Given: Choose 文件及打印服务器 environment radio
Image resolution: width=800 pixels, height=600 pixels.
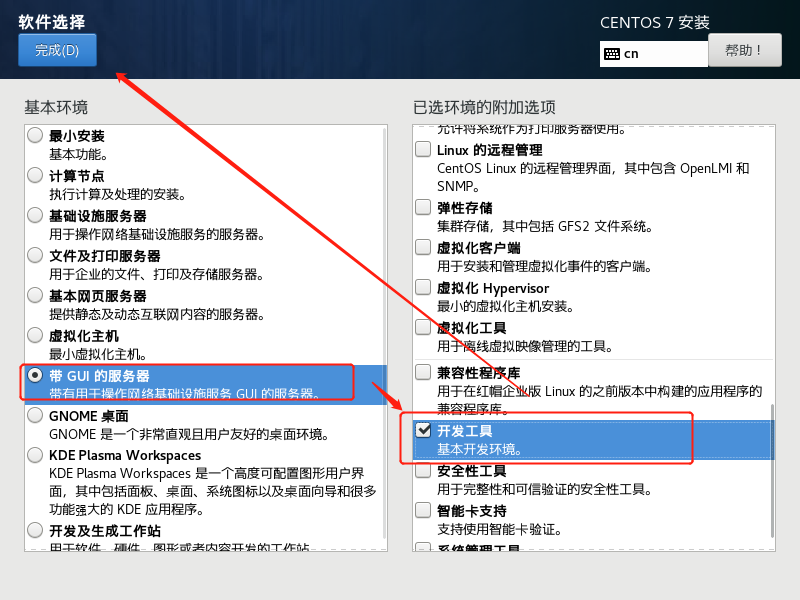Looking at the screenshot, I should coord(35,255).
